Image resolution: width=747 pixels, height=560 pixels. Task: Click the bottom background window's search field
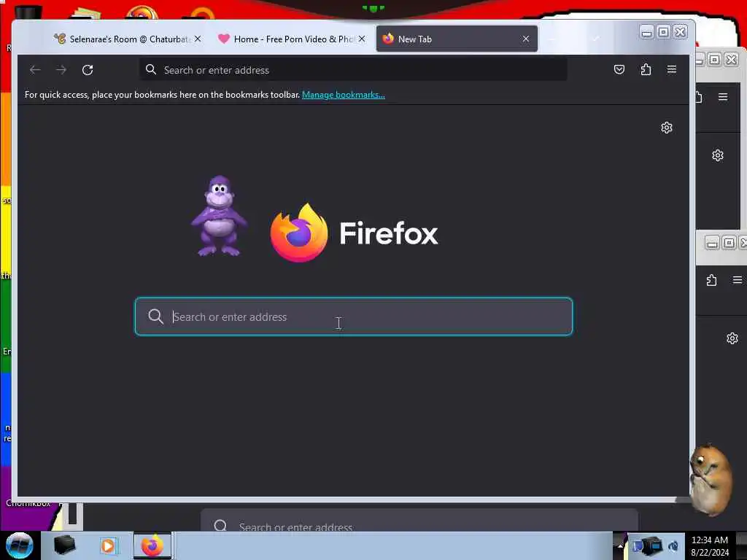pos(419,521)
